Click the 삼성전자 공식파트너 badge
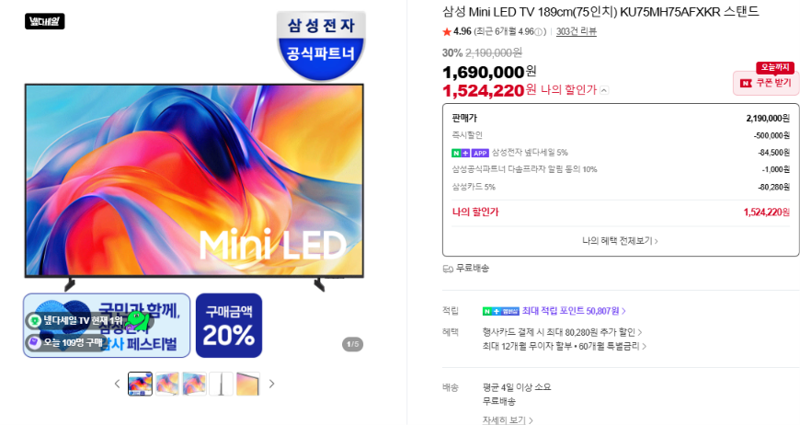 coord(321,45)
